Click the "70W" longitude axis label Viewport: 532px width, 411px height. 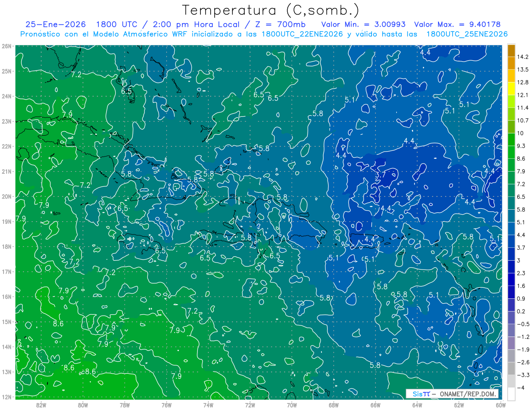(292, 405)
